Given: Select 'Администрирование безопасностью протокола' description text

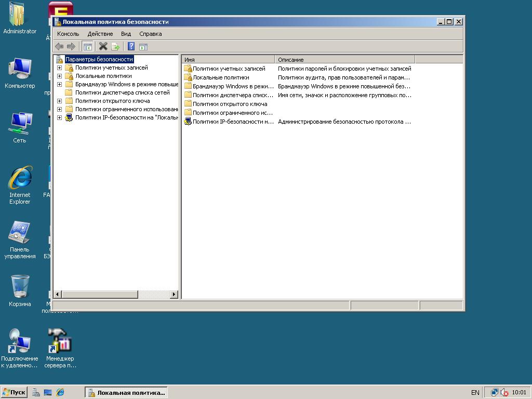Looking at the screenshot, I should click(x=344, y=122).
